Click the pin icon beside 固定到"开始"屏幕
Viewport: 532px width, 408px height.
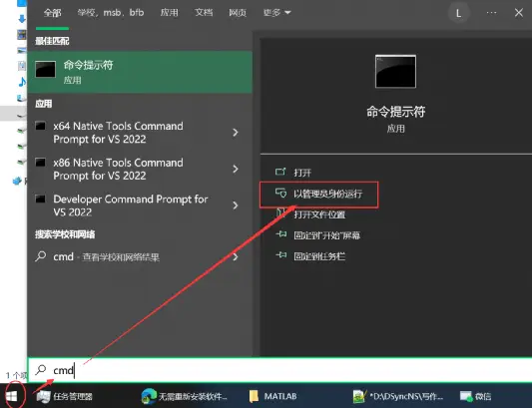(281, 234)
